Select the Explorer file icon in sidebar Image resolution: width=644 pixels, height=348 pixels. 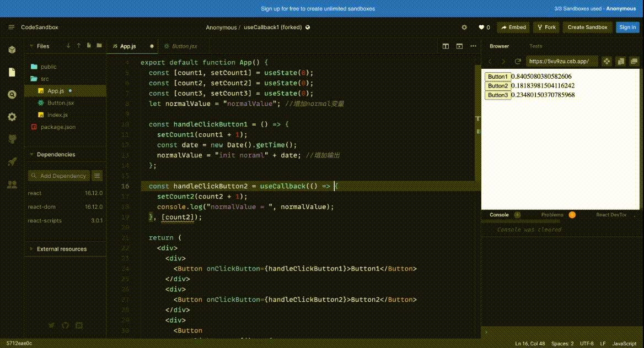click(12, 72)
